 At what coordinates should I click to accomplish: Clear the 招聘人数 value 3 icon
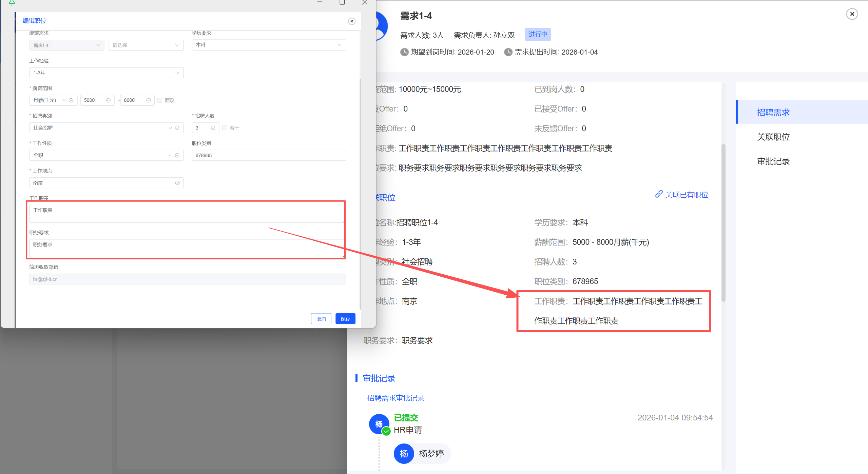213,128
